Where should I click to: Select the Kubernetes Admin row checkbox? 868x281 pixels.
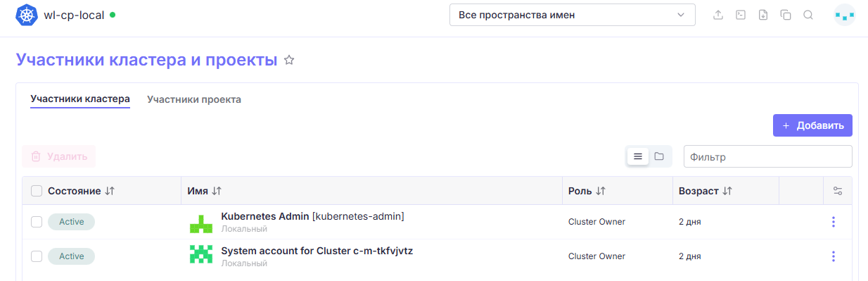click(x=37, y=222)
